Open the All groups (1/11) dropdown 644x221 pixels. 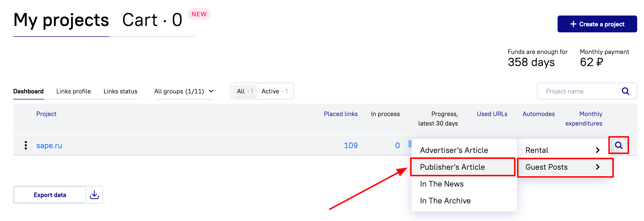tap(184, 91)
